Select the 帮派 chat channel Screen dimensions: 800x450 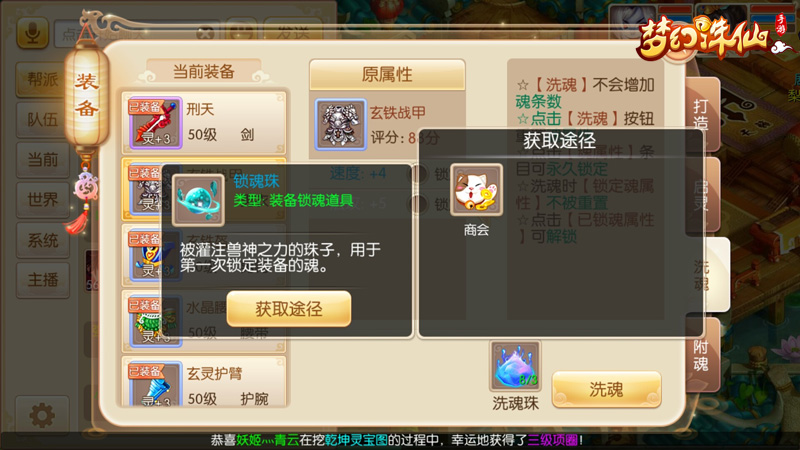point(43,80)
